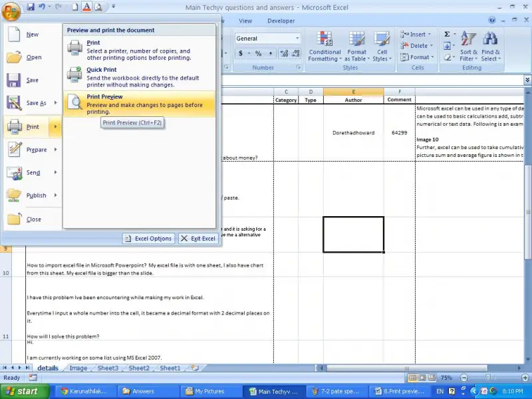Apply Accounting Number Format dollar icon
Image resolution: width=532 pixels, height=399 pixels.
pos(241,53)
